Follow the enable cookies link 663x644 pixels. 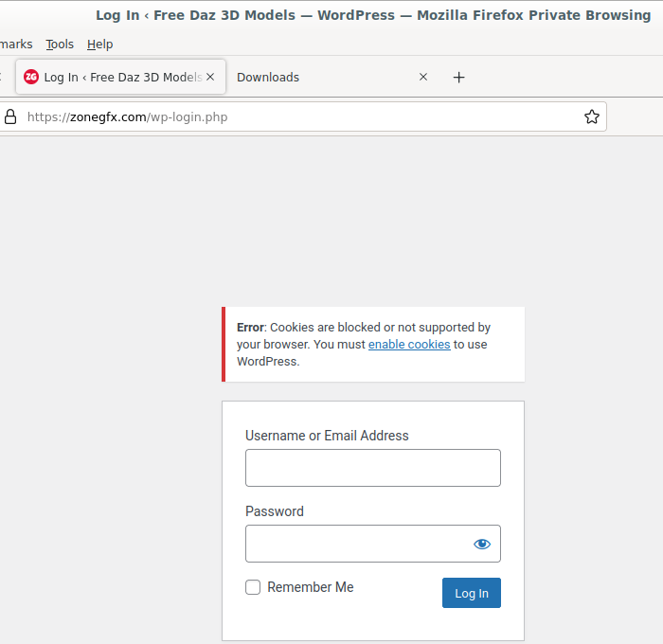coord(409,344)
